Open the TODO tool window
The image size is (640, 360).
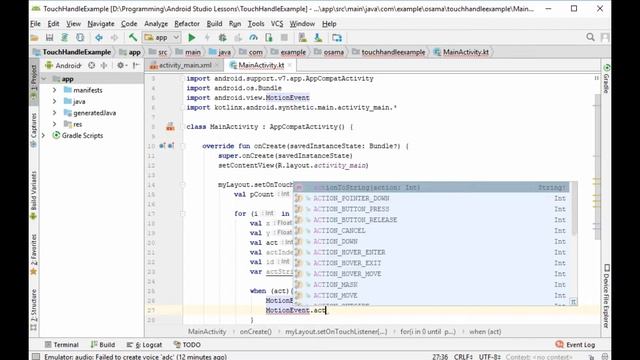187,344
